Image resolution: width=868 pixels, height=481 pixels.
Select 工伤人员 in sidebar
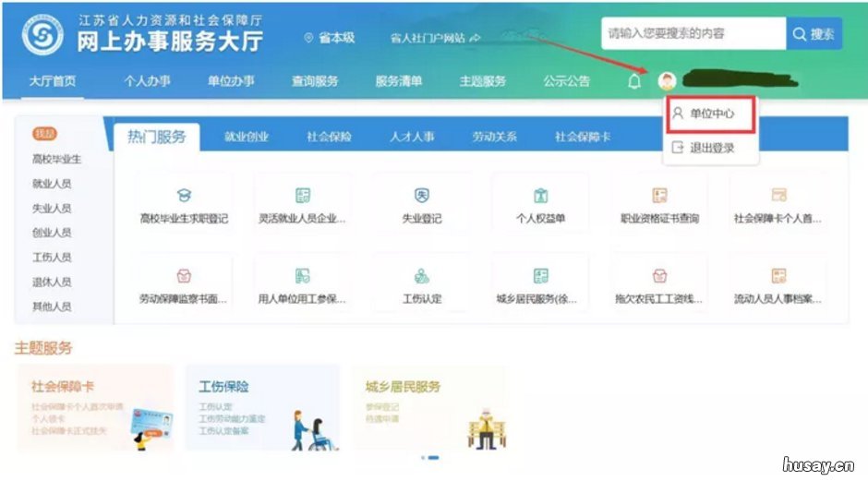(x=52, y=258)
